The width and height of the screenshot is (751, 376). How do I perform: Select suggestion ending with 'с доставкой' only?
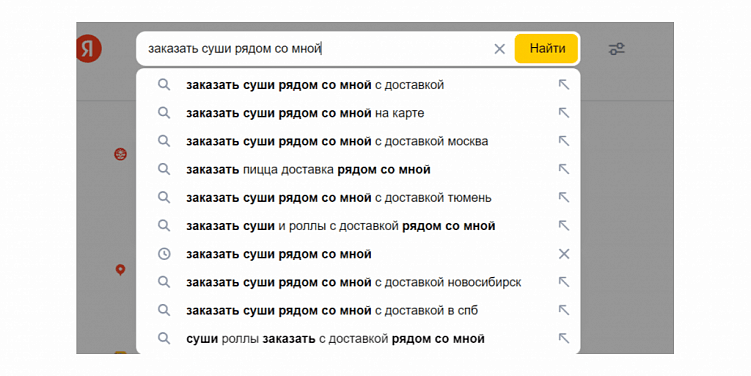tap(358, 85)
